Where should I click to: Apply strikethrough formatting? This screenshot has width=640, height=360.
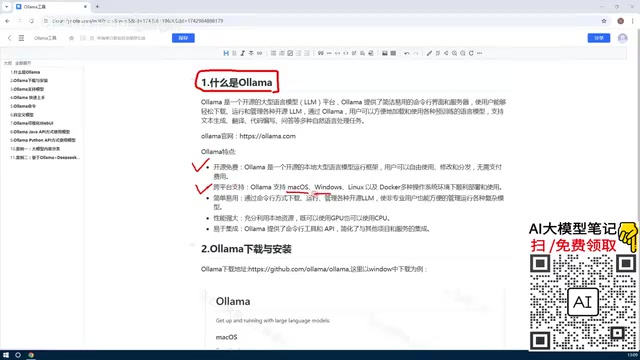click(x=251, y=53)
